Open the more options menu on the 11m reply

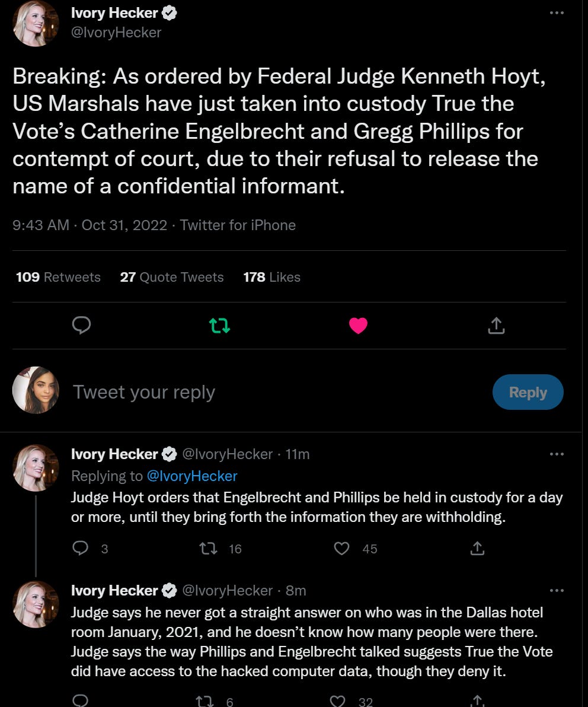click(x=557, y=454)
